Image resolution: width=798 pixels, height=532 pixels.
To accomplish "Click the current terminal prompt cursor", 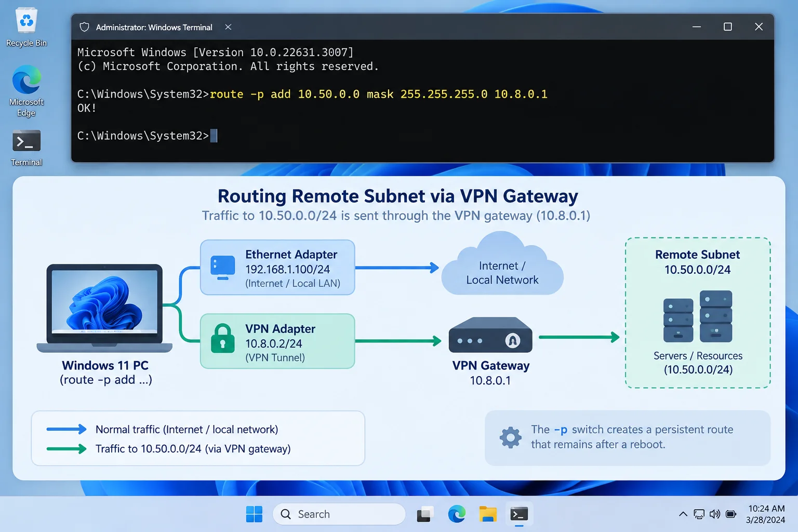I will (214, 136).
